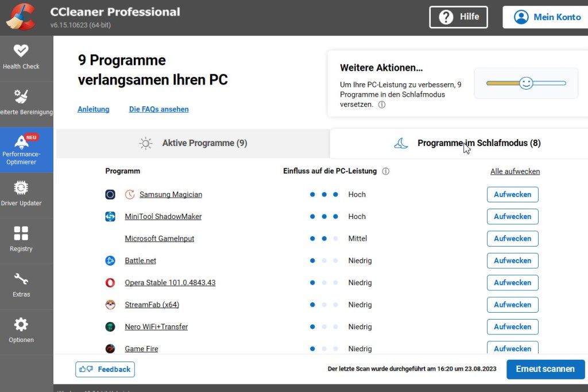Click the Battle.net program icon

(110, 260)
